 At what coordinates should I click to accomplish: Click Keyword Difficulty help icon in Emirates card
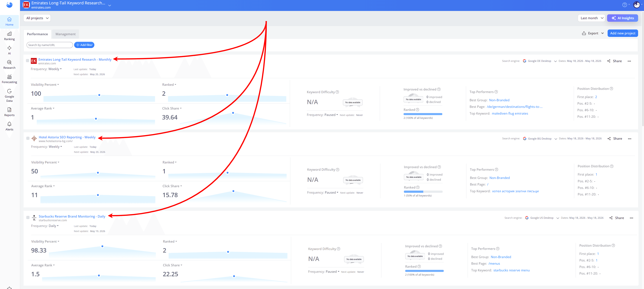coord(337,92)
